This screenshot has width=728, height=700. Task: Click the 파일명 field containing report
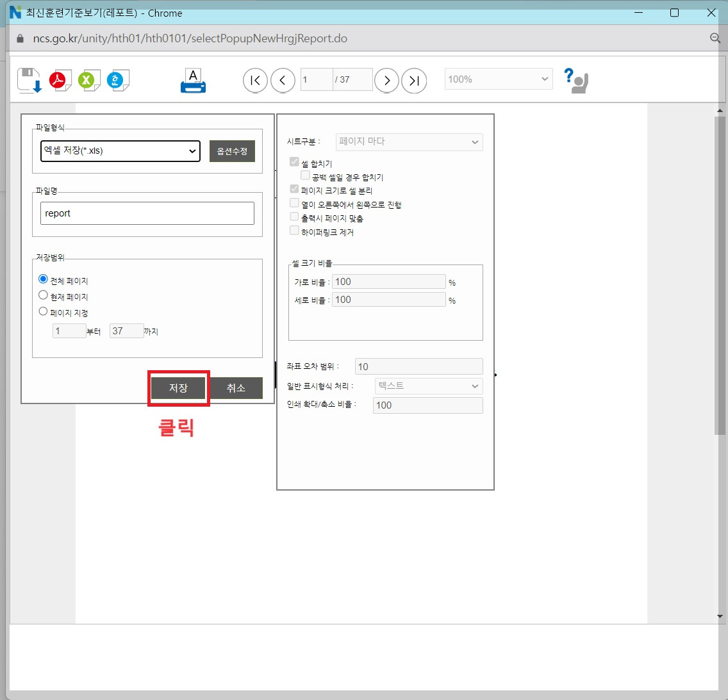pyautogui.click(x=147, y=213)
